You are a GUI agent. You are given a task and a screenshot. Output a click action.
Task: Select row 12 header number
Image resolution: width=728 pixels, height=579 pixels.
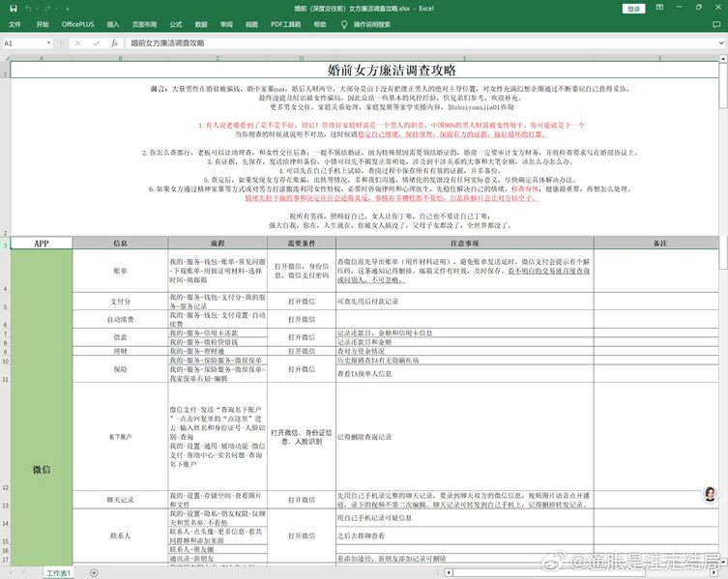click(5, 437)
